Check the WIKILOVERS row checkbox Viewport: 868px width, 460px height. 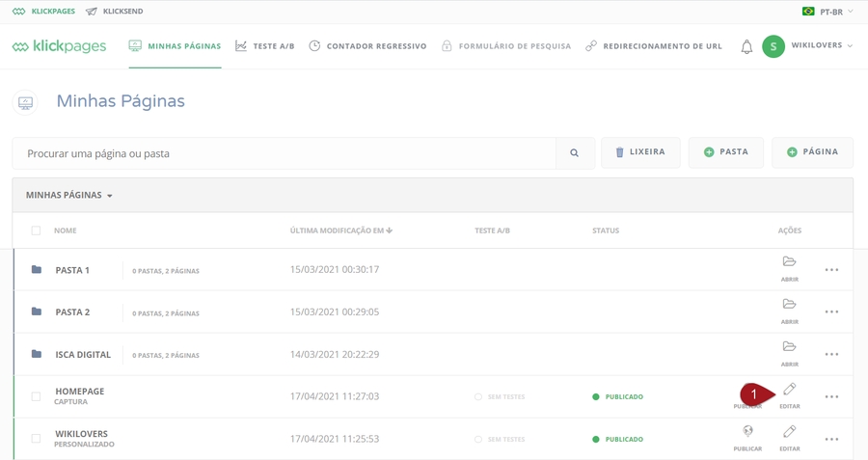[36, 439]
